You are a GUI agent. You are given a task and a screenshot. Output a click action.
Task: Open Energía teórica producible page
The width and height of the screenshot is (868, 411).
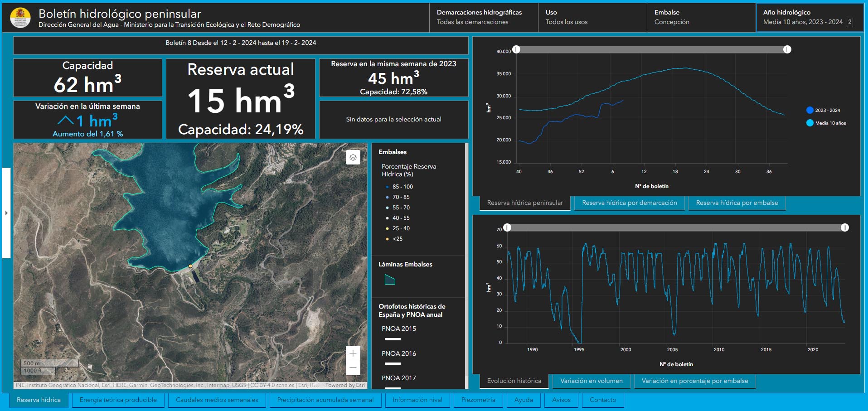pos(118,400)
